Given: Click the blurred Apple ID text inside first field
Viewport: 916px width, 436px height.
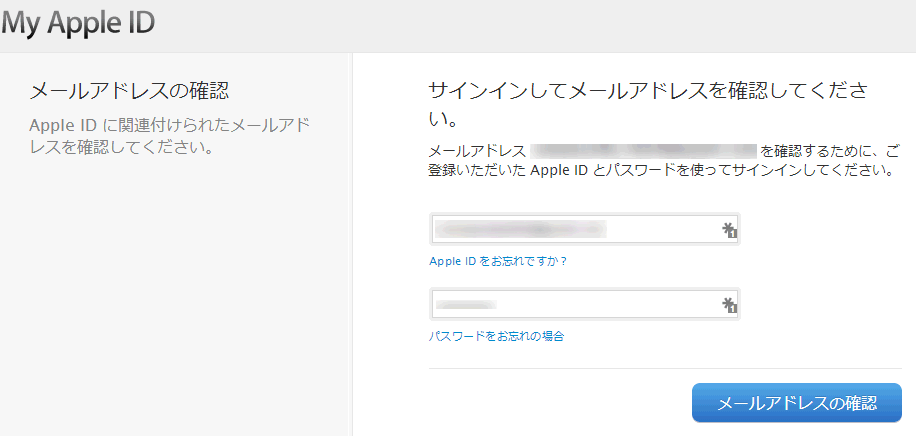Looking at the screenshot, I should 520,230.
